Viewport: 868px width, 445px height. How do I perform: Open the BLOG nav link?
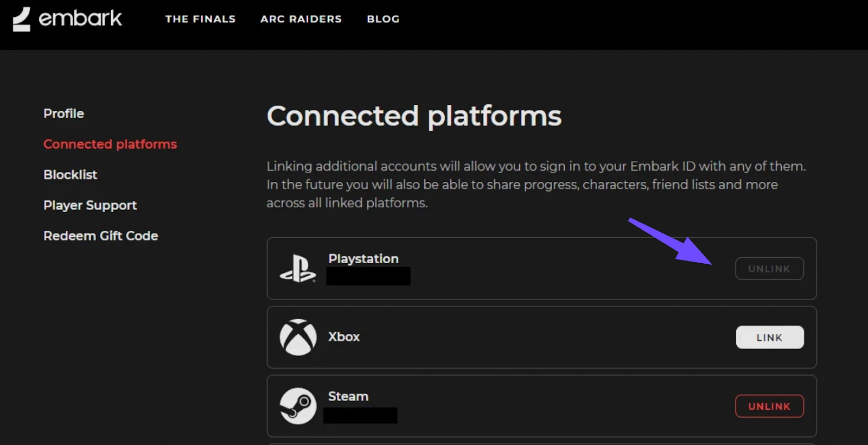pos(383,19)
